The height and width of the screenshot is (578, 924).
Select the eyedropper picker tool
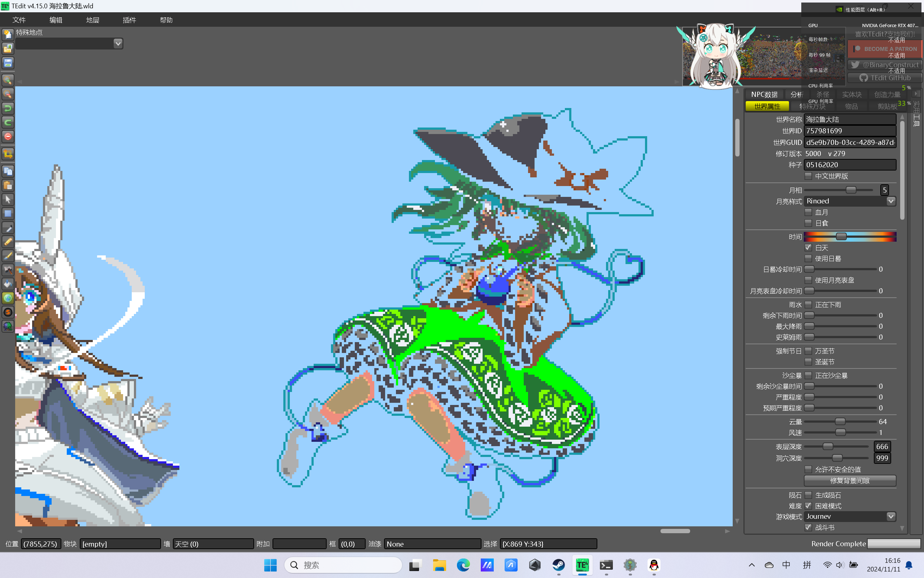pyautogui.click(x=8, y=228)
